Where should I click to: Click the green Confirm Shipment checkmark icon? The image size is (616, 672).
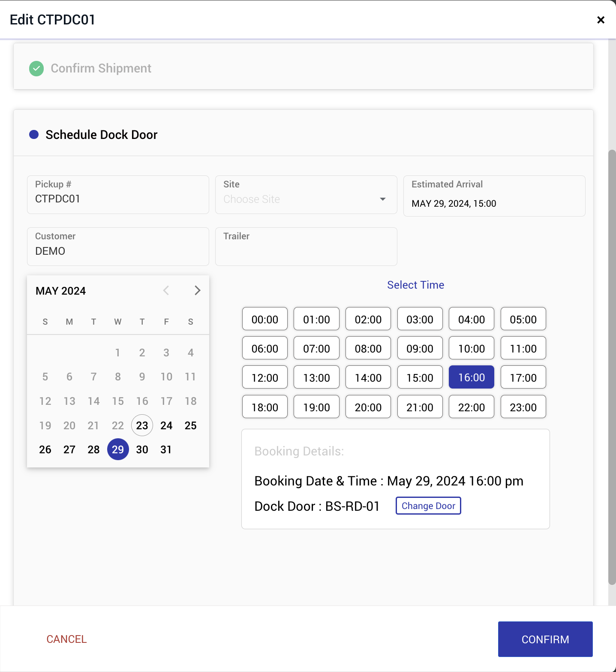[36, 69]
